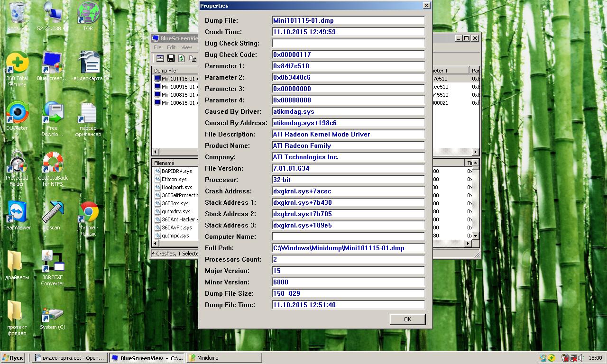Click inside the Caused By Driver field
The height and width of the screenshot is (364, 607).
(348, 111)
